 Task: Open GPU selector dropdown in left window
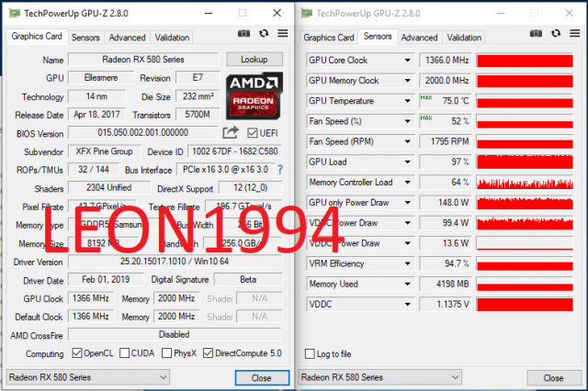click(88, 377)
